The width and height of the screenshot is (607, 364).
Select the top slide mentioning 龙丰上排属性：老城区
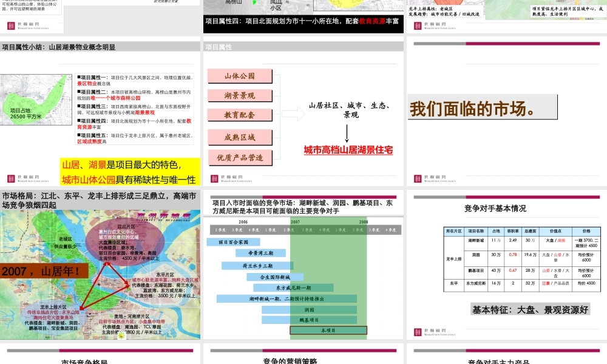[507, 16]
